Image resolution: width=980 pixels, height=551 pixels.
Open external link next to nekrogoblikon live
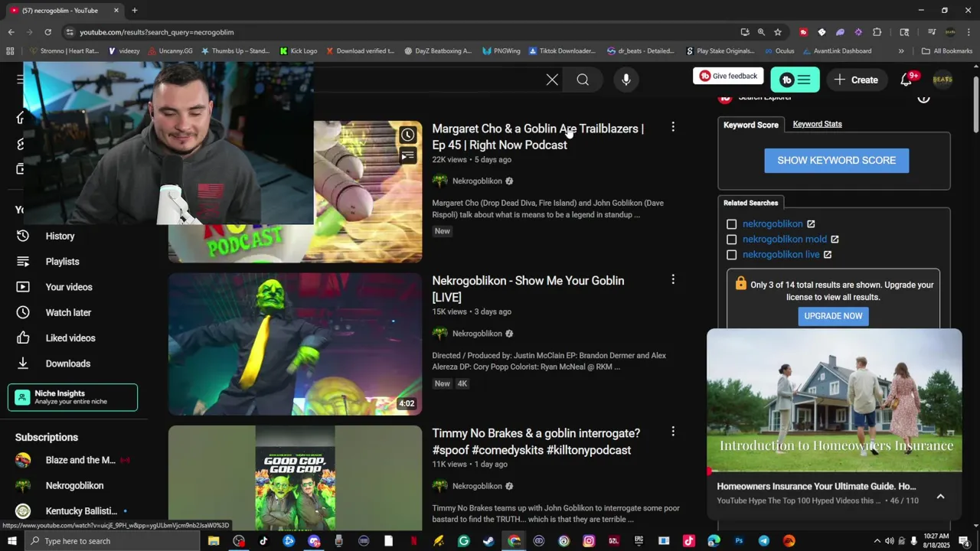coord(828,255)
